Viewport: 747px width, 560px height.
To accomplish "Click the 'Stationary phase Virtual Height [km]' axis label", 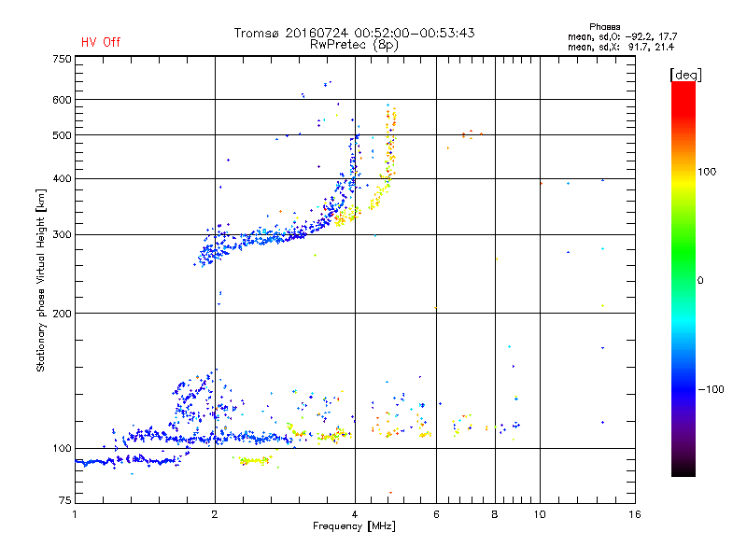I will [41, 280].
